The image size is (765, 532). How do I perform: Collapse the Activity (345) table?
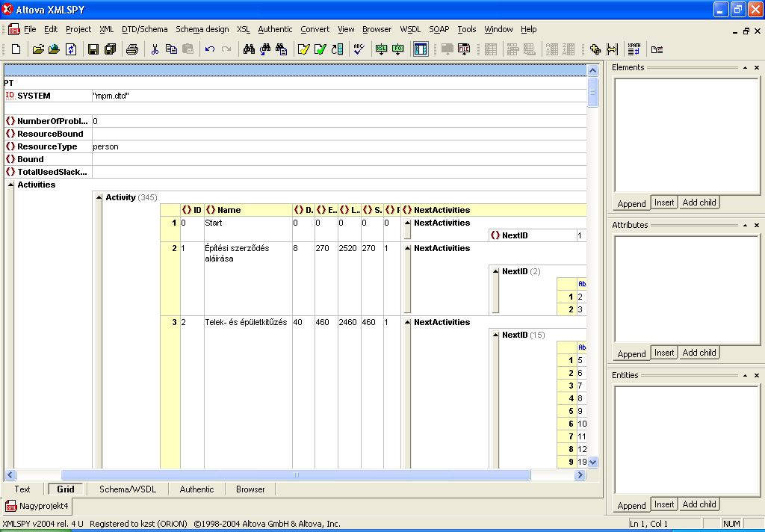coord(99,197)
